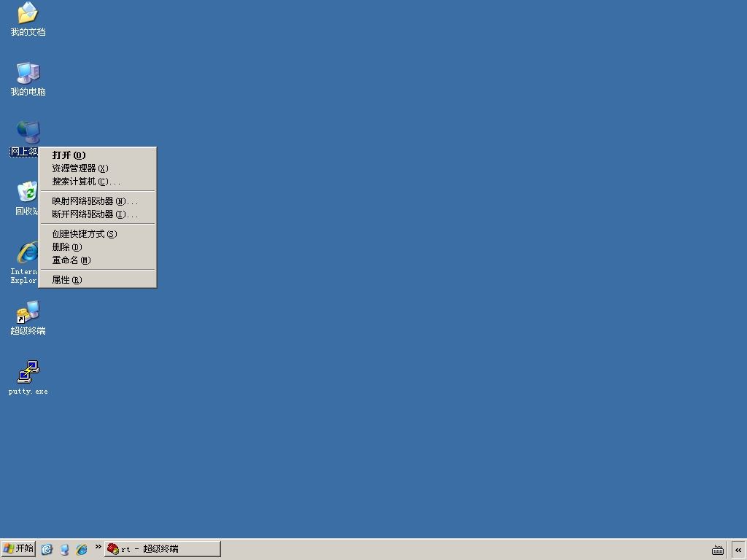
Task: Select the 我的电脑 desktop icon
Action: coord(28,79)
